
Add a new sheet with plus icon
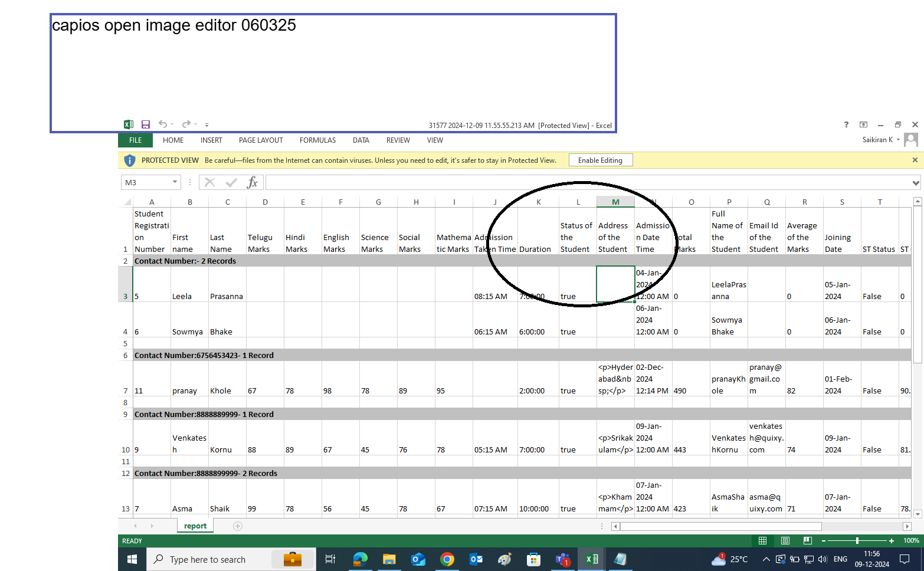pyautogui.click(x=238, y=526)
